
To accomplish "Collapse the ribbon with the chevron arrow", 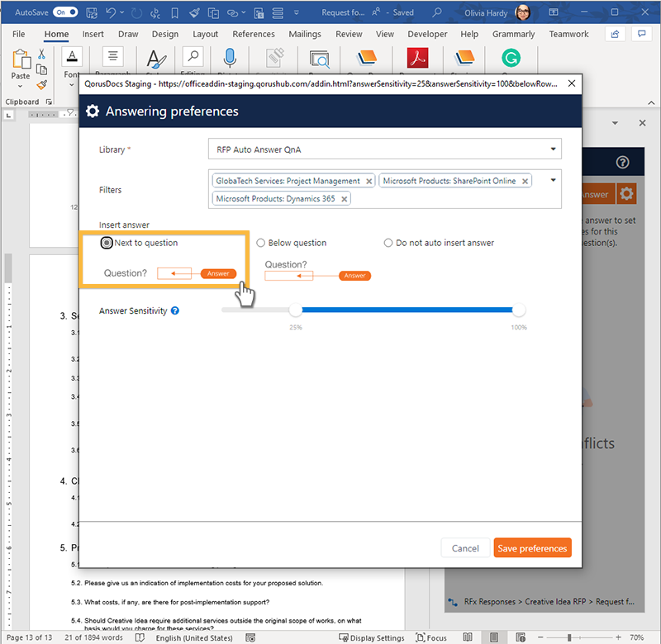I will coord(651,102).
